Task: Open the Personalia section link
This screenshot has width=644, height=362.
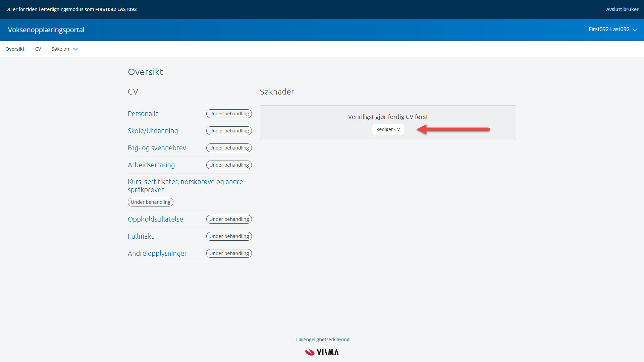Action: (143, 114)
